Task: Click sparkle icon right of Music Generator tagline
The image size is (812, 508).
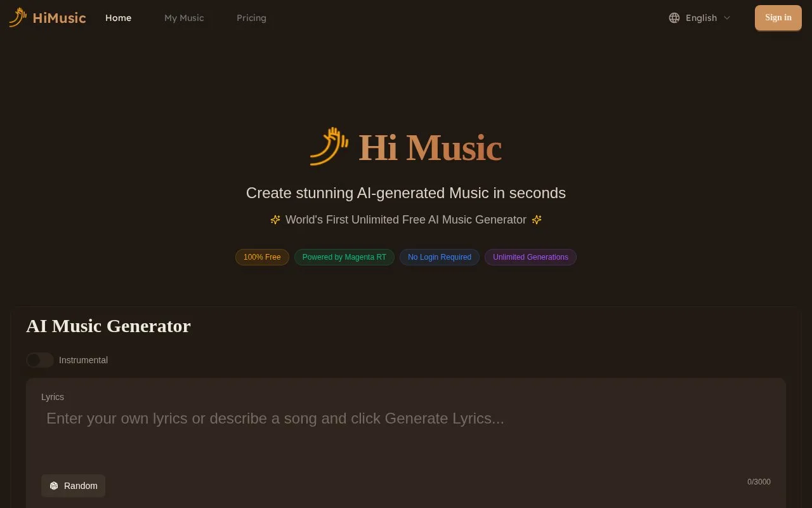Action: (x=537, y=220)
